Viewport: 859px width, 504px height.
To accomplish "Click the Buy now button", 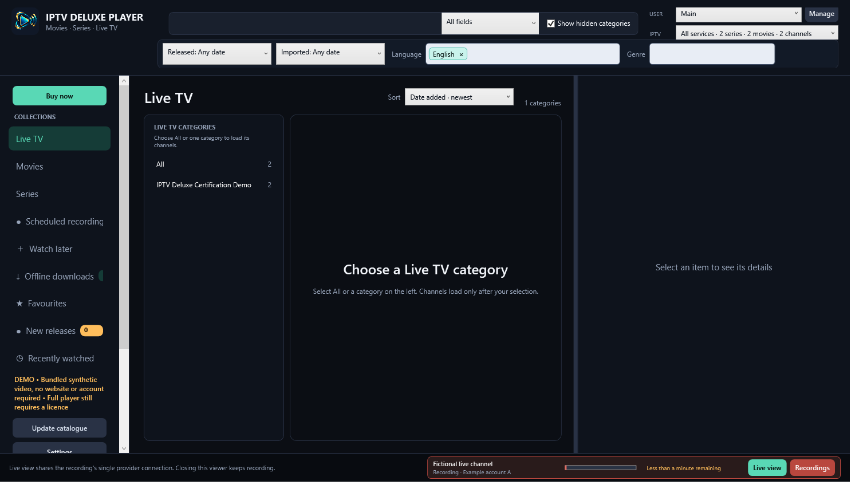I will 60,96.
